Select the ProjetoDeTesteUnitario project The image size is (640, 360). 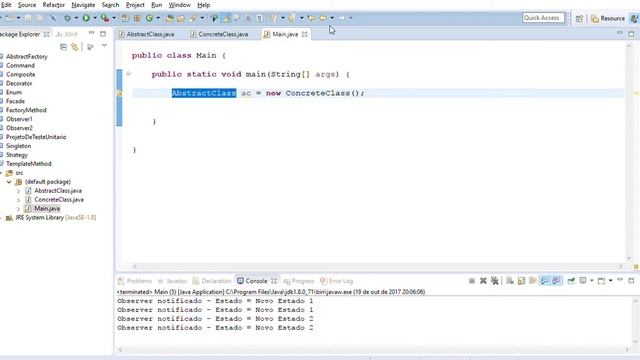coord(36,137)
